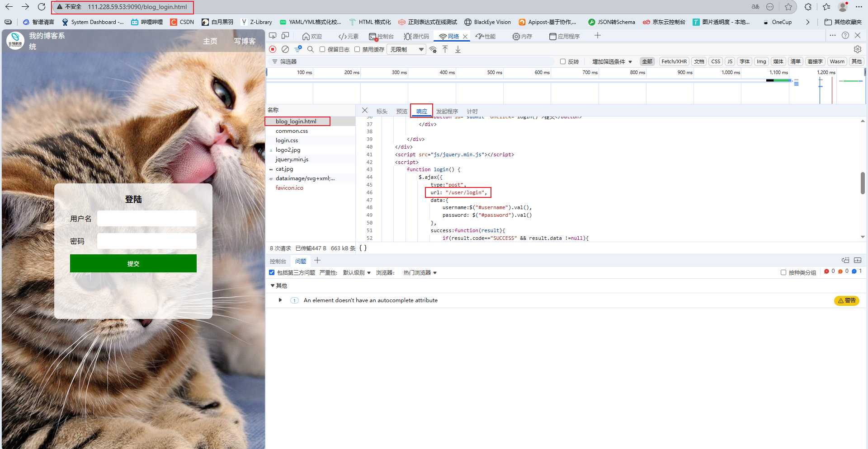The image size is (868, 449).
Task: Go back in browser history
Action: pyautogui.click(x=9, y=7)
